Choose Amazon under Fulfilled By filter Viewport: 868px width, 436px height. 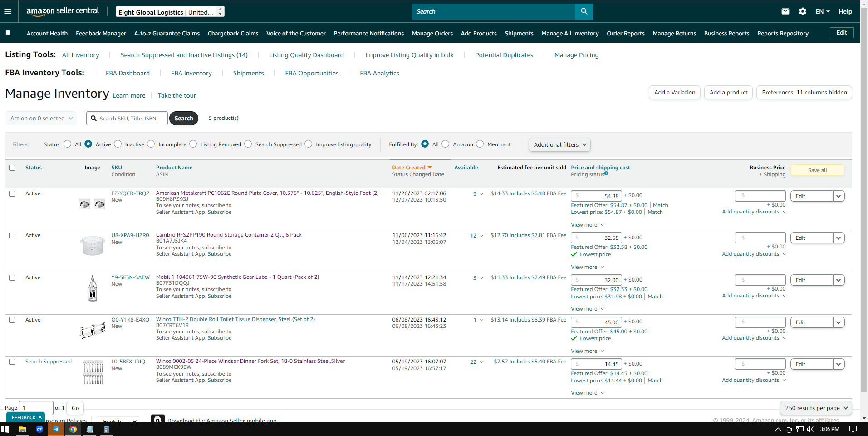click(x=446, y=144)
